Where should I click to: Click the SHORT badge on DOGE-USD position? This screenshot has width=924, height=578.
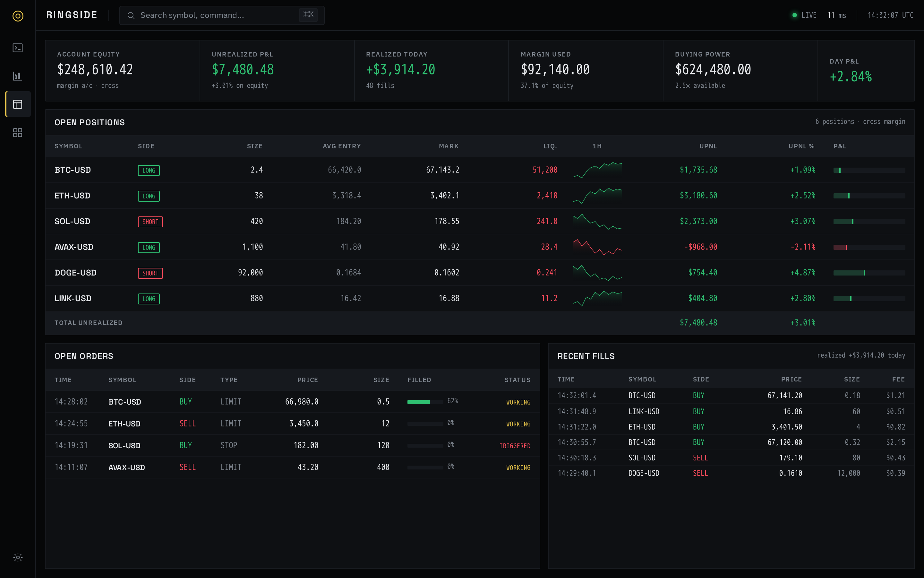point(150,273)
